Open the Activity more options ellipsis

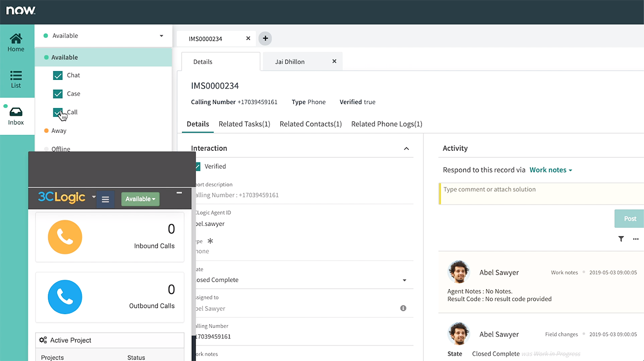coord(635,239)
